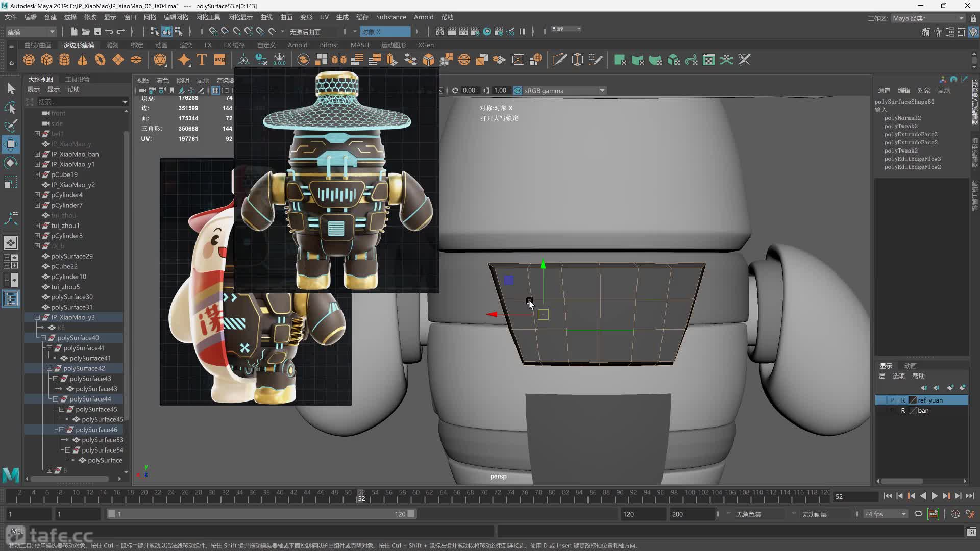Select the Move tool in the toolbox
Viewport: 980px width, 551px height.
[11, 144]
